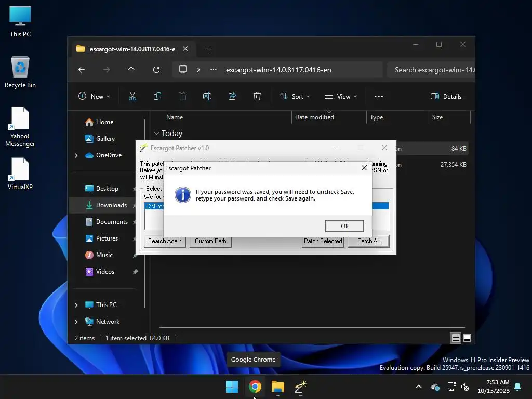This screenshot has width=532, height=399.
Task: Click the Refresh icon in Explorer
Action: (x=156, y=70)
